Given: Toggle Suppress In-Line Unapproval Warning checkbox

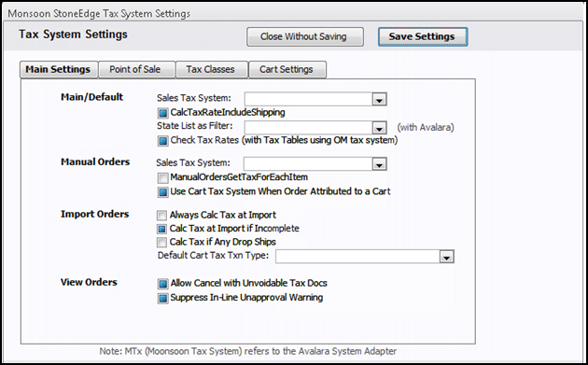Looking at the screenshot, I should point(162,298).
